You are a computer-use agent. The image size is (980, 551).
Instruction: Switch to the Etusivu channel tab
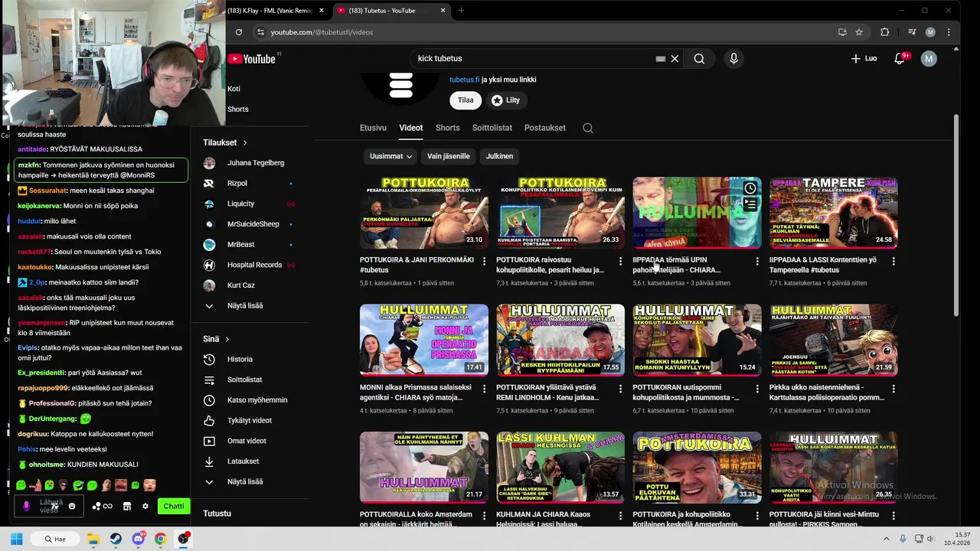373,128
